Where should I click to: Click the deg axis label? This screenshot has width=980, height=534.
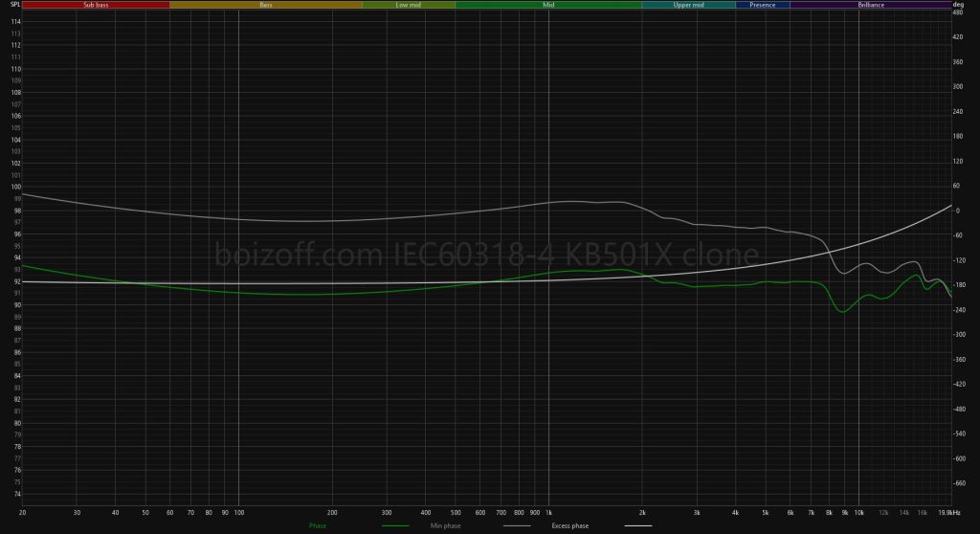[x=958, y=5]
